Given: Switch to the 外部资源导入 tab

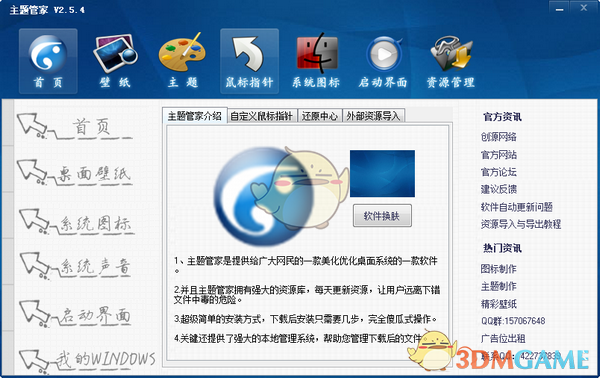Looking at the screenshot, I should click(x=373, y=116).
